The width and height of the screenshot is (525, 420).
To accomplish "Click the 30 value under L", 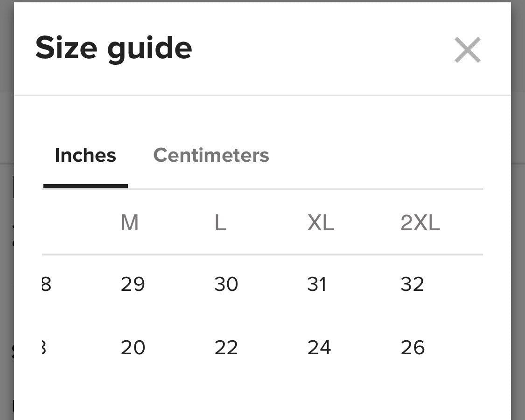I will point(226,284).
